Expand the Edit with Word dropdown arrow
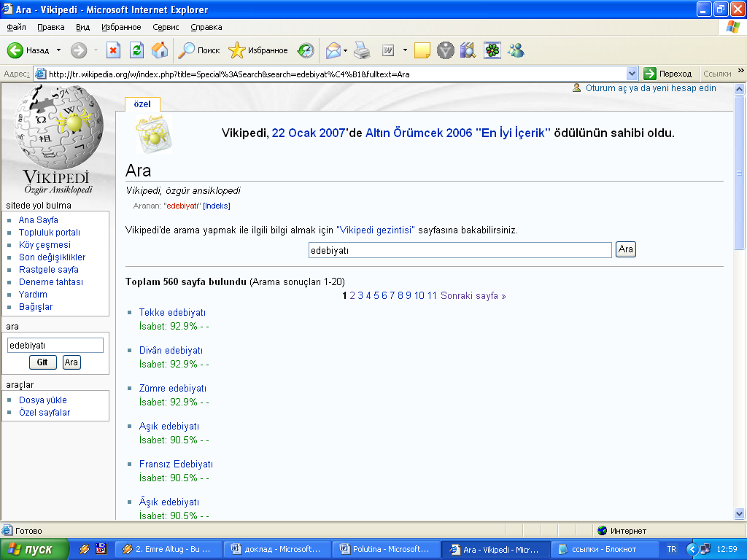Image resolution: width=747 pixels, height=560 pixels. pyautogui.click(x=405, y=50)
